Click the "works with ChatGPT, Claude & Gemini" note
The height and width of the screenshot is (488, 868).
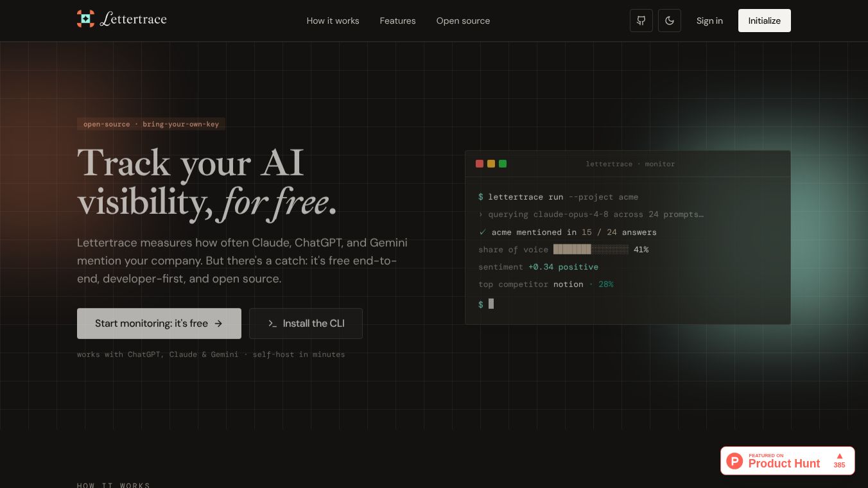click(211, 354)
